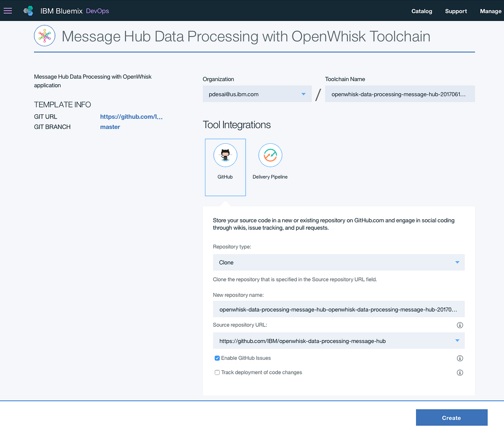Open the Manage menu
This screenshot has height=429, width=504.
pyautogui.click(x=491, y=11)
